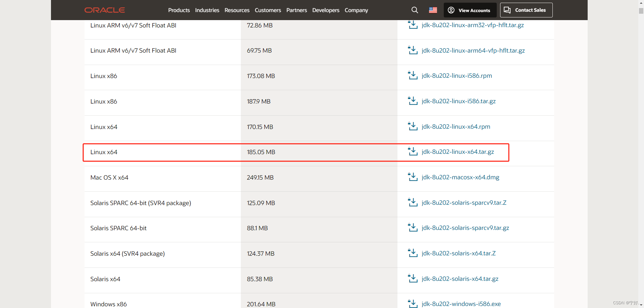Click the '185.05 MB' size cell

tap(319, 153)
